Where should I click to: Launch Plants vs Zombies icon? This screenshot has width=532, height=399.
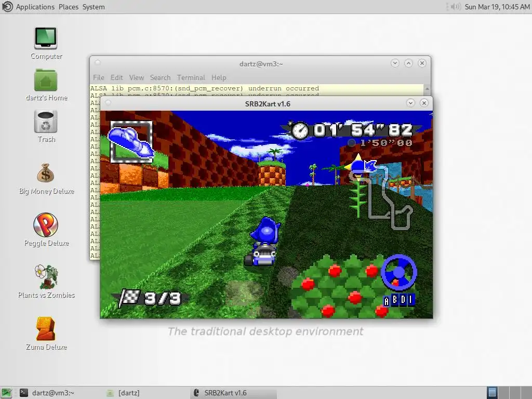(46, 276)
